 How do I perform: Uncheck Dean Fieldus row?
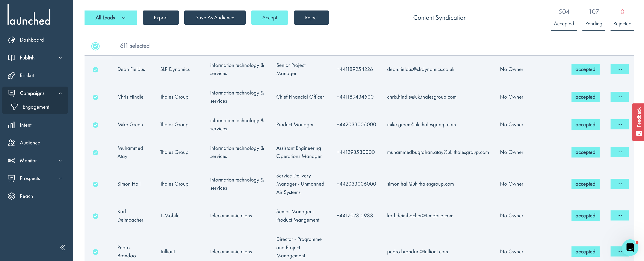click(x=95, y=70)
